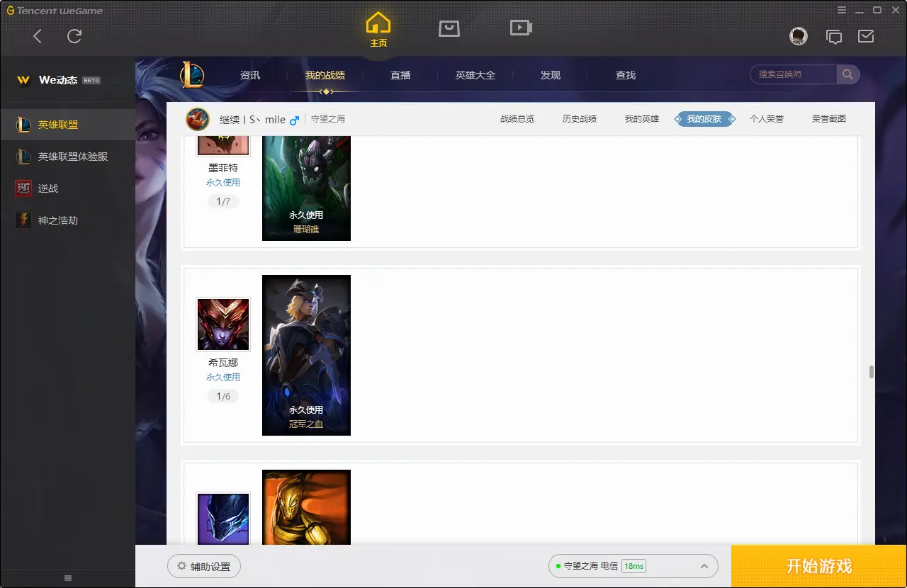This screenshot has width=907, height=588.
Task: Click the golden skin card in bottom row
Action: pyautogui.click(x=306, y=507)
